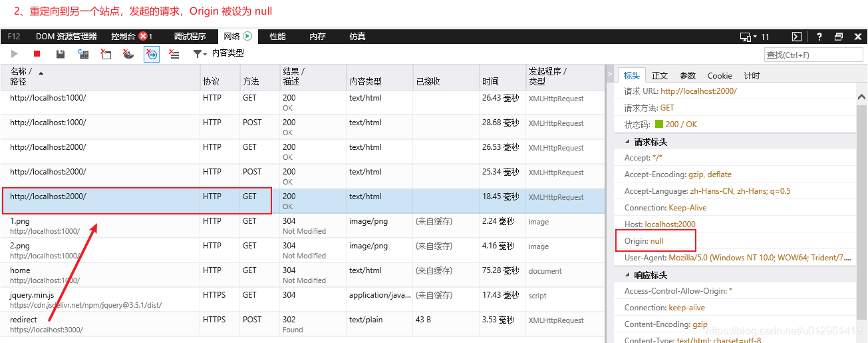Viewport: 868px width, 343px height.
Task: Select the 正文 details tab
Action: [x=660, y=75]
